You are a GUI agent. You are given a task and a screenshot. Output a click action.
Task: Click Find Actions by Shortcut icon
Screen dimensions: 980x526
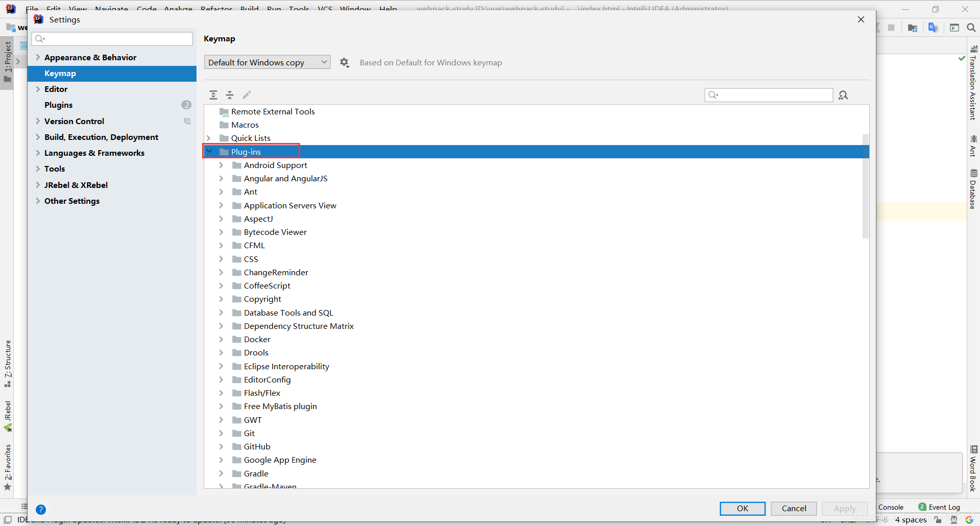coord(843,95)
